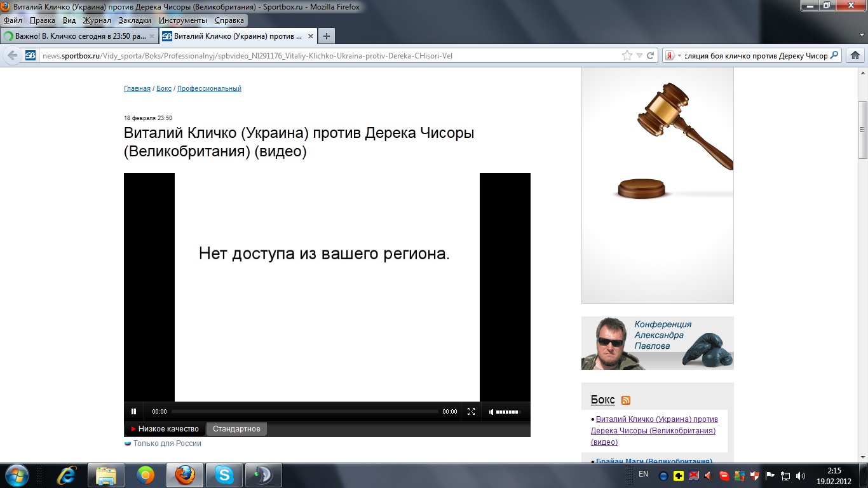This screenshot has width=868, height=488.
Task: Pause the video using the player button
Action: click(x=133, y=412)
